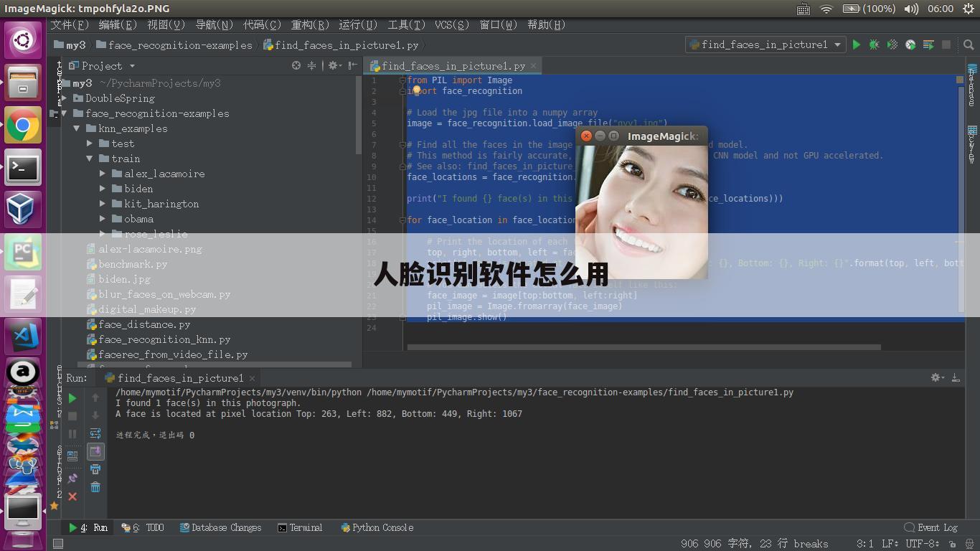Click the Scroll from Source crosshair icon
The image size is (980, 551).
click(x=296, y=65)
